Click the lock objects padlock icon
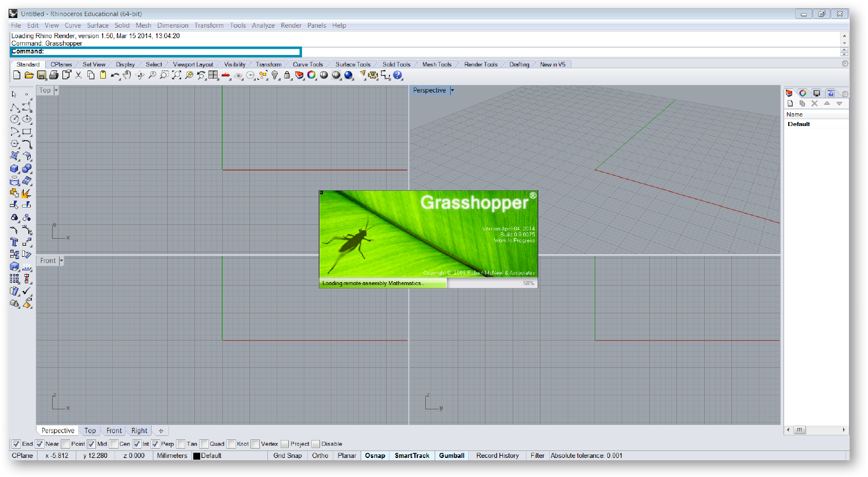This screenshot has width=868, height=477. pyautogui.click(x=287, y=75)
